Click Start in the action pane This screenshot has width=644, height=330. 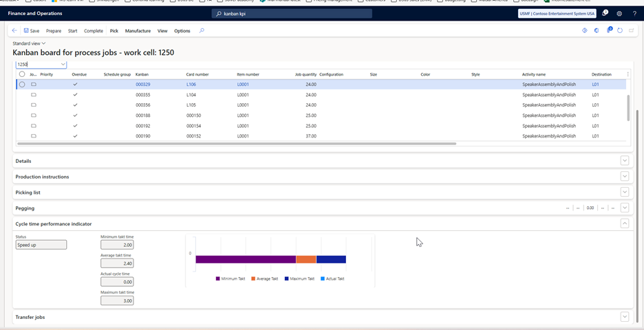[73, 31]
